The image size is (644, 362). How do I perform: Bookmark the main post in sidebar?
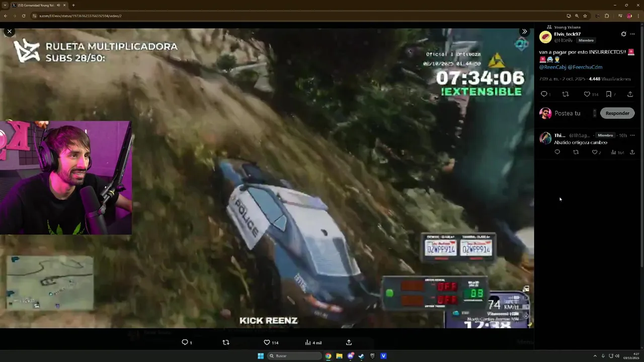click(610, 94)
